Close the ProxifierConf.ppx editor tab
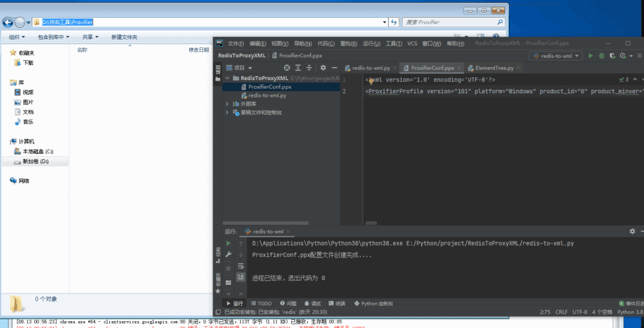This screenshot has height=328, width=644. (458, 68)
